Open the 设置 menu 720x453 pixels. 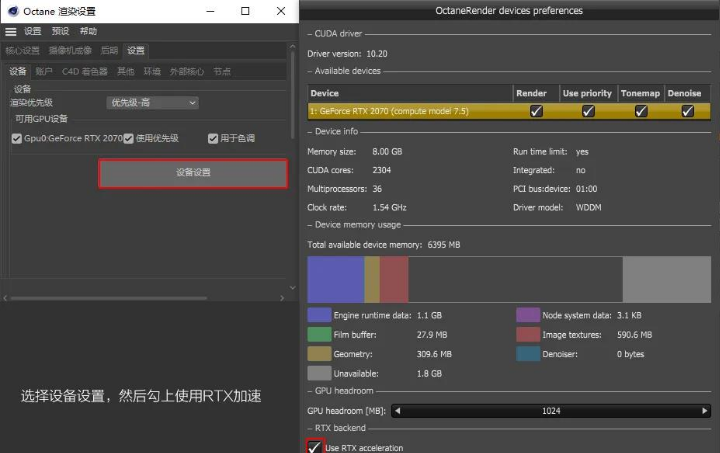(x=33, y=31)
